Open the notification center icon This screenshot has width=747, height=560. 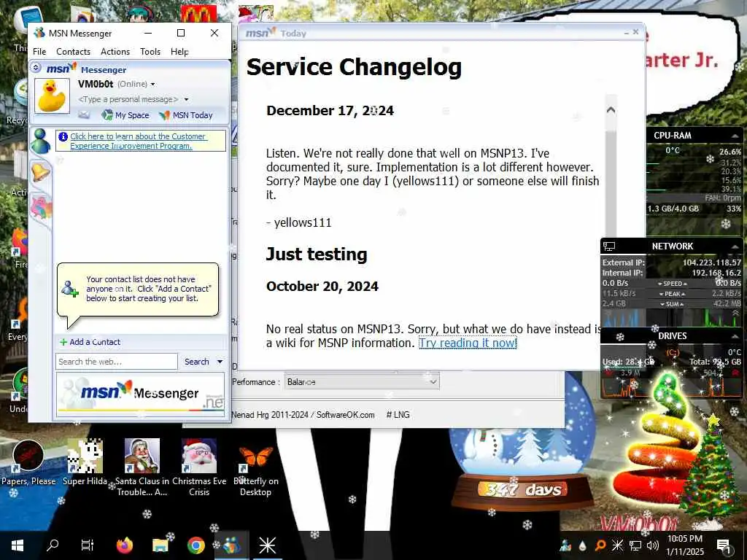(724, 545)
